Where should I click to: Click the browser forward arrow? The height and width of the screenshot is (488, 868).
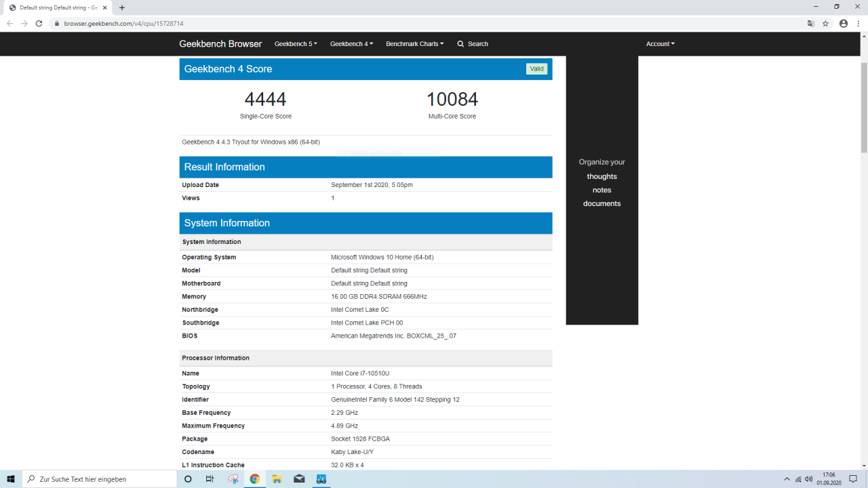(x=24, y=23)
